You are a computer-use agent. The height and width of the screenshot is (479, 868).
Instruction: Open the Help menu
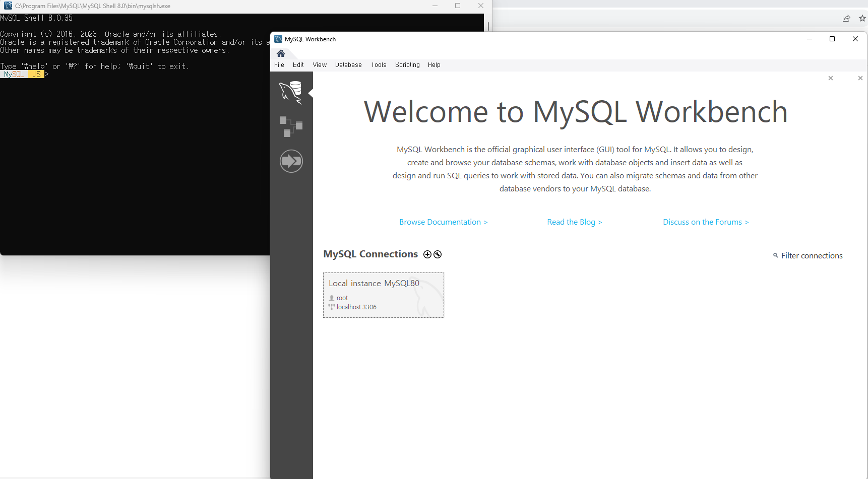(x=434, y=65)
